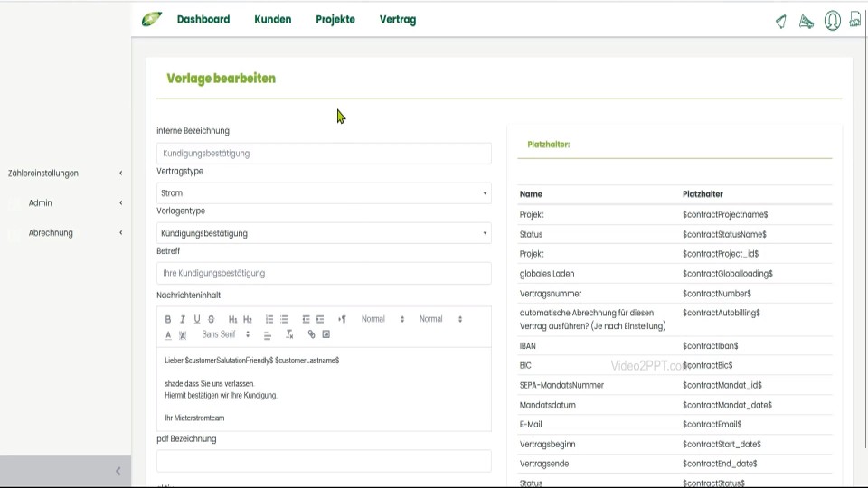
Task: Toggle italic text in the editor
Action: coord(183,319)
